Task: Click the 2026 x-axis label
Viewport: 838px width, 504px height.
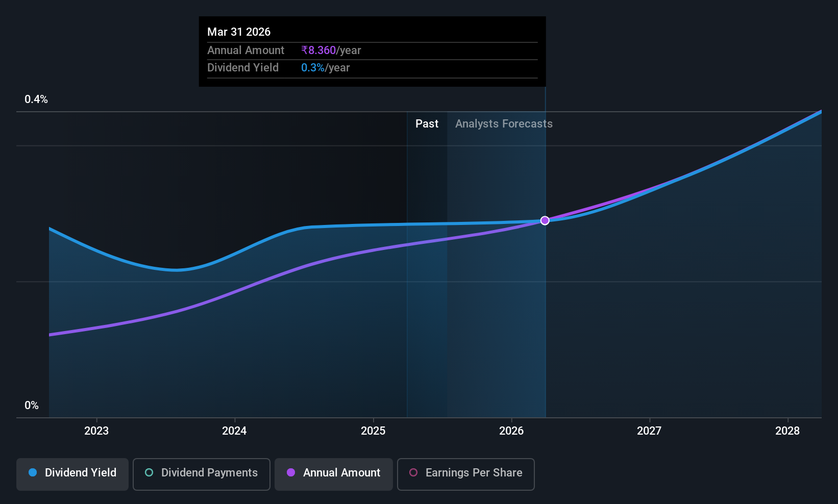Action: tap(511, 431)
